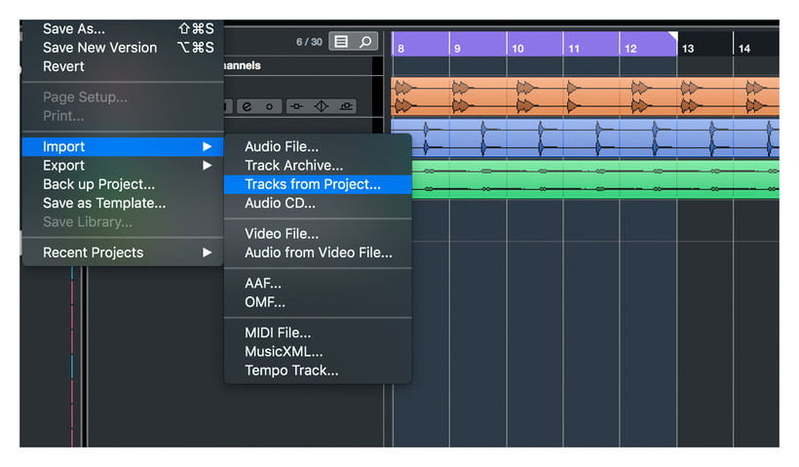Select the orange audio event
The width and height of the screenshot is (799, 467).
coord(585,97)
